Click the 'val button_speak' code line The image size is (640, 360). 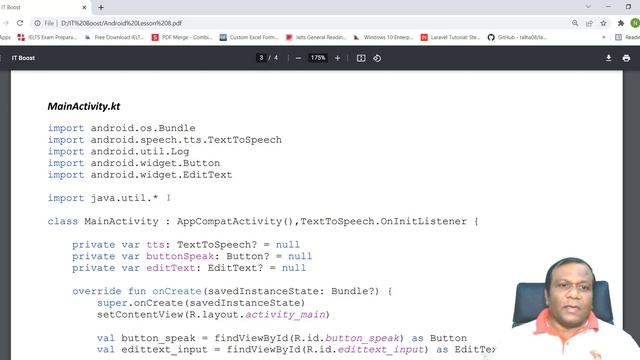[x=282, y=338]
